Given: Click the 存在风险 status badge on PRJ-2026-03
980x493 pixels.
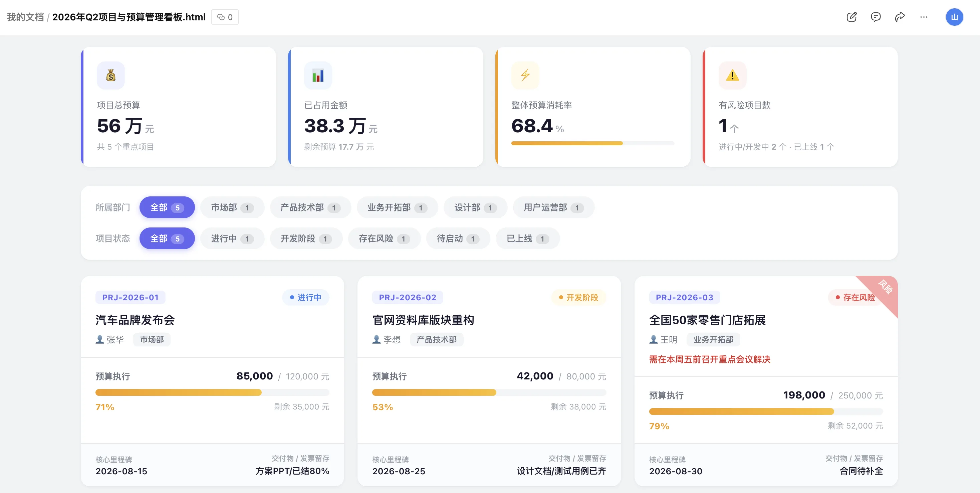Looking at the screenshot, I should pos(855,297).
